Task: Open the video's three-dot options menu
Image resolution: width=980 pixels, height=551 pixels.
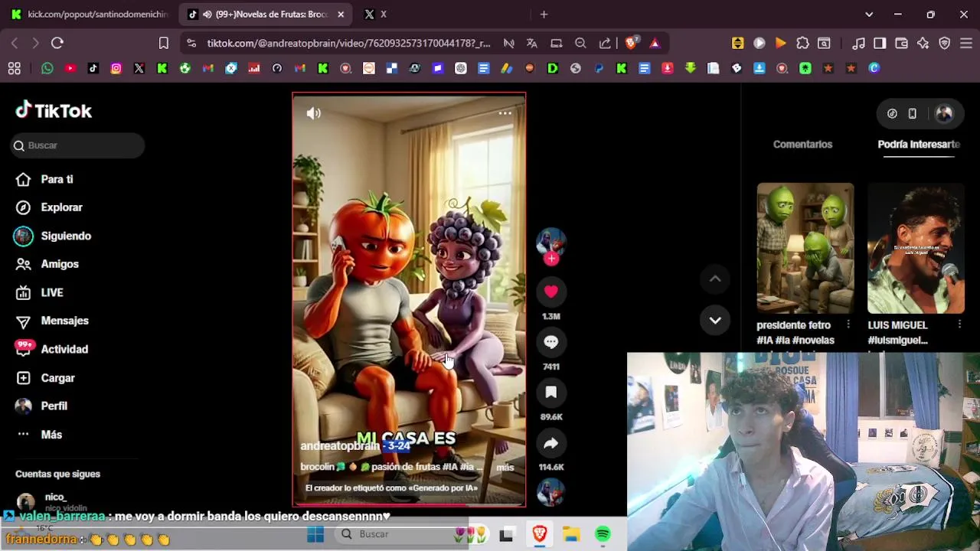Action: click(x=505, y=113)
